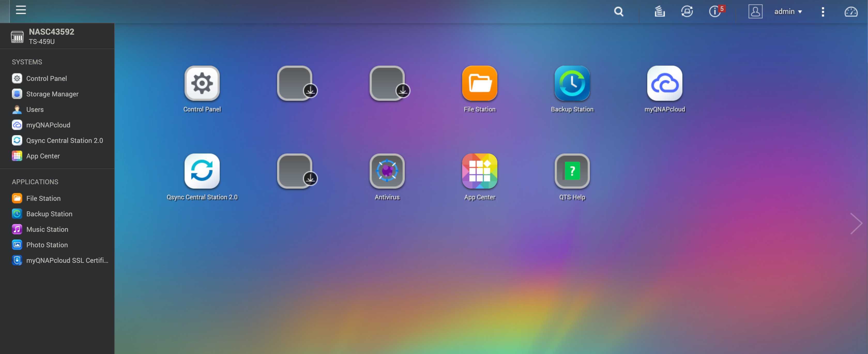868x354 pixels.
Task: Open myQNAPcloud SSL Certificate sidebar entry
Action: tap(57, 260)
